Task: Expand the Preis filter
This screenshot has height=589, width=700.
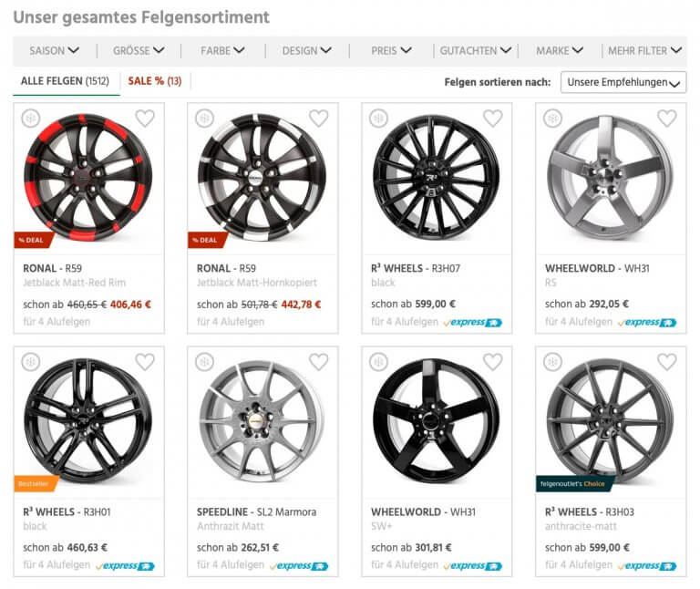Action: click(x=391, y=51)
